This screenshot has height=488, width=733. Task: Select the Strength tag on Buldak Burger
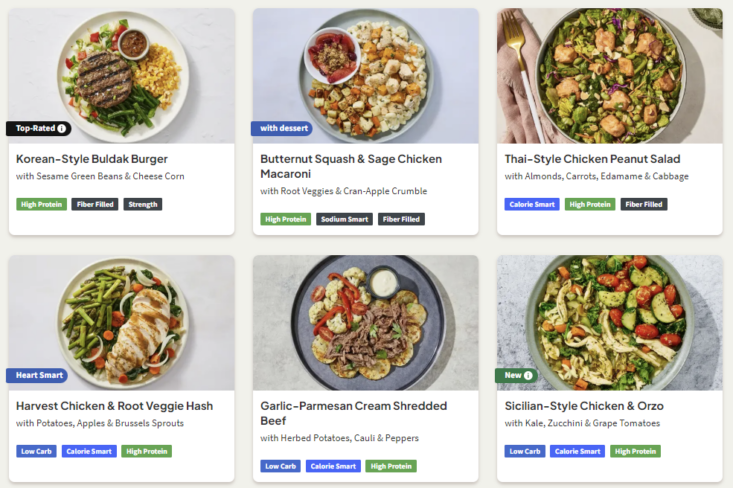click(x=143, y=204)
